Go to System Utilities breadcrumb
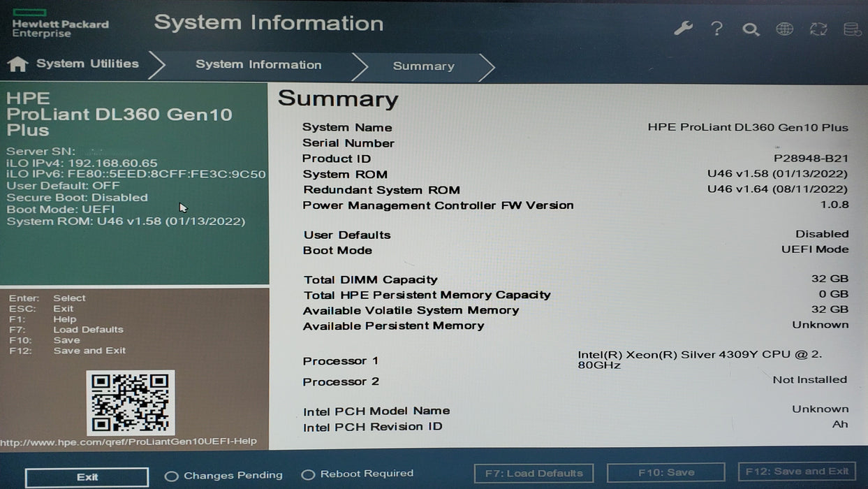The height and width of the screenshot is (489, 868). pyautogui.click(x=87, y=64)
